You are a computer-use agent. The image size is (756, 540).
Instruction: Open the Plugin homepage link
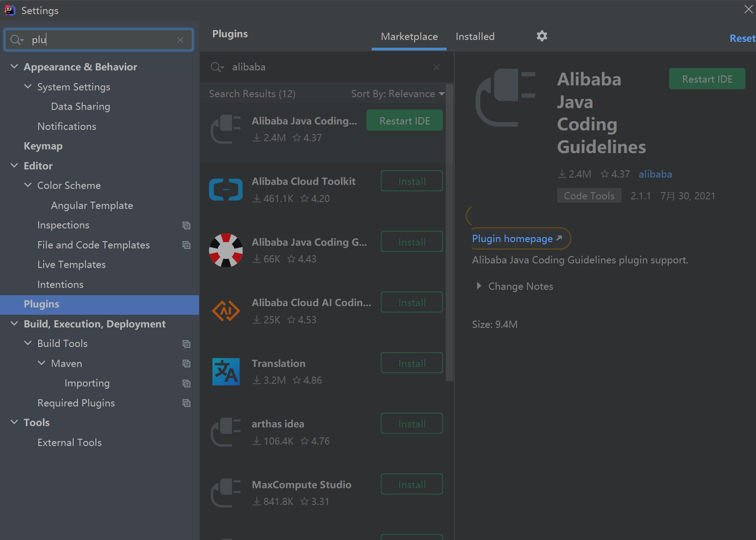pos(517,238)
